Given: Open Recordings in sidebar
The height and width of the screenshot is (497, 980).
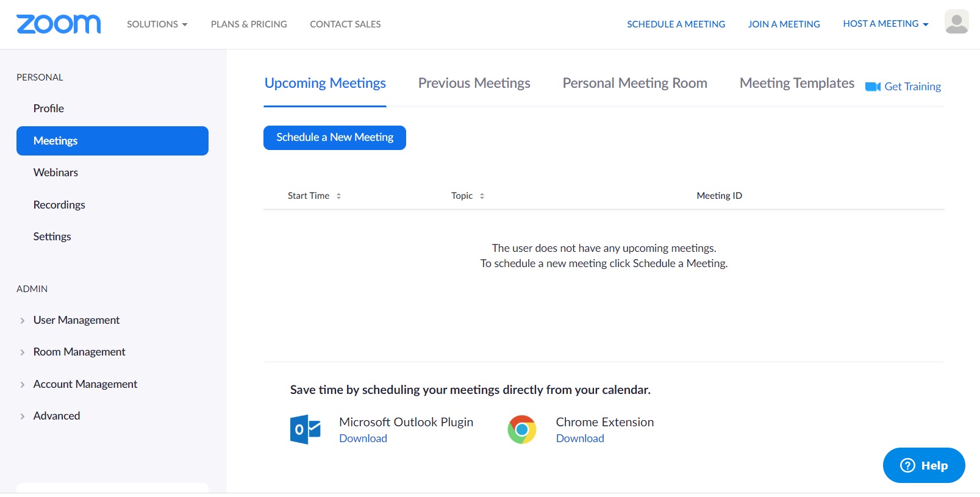Looking at the screenshot, I should pyautogui.click(x=59, y=205).
